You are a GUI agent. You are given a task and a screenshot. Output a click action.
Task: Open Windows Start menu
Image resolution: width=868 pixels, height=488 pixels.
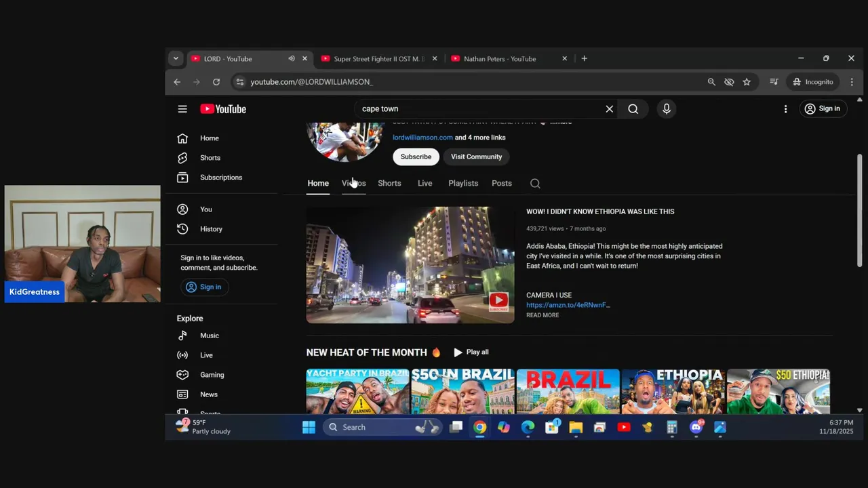(x=309, y=427)
